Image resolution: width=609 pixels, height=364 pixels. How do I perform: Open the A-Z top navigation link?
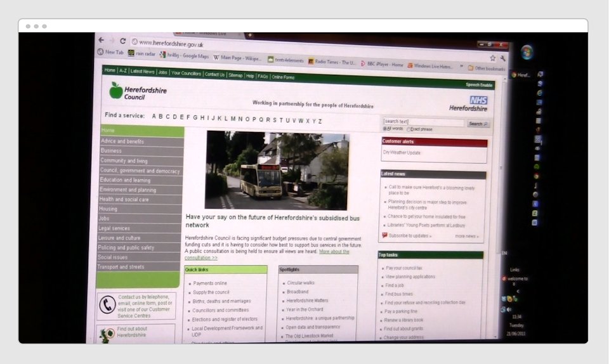click(x=122, y=70)
